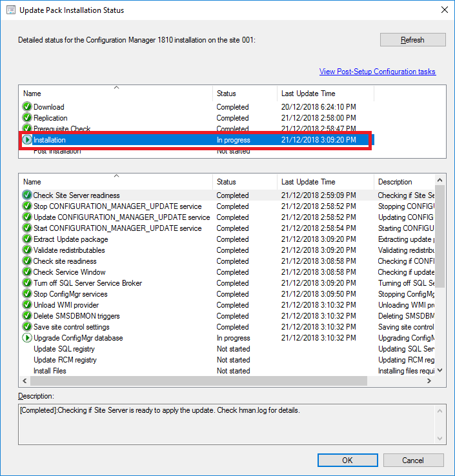Select the Install Files step
Viewport: 455px width, 476px height.
227,371
